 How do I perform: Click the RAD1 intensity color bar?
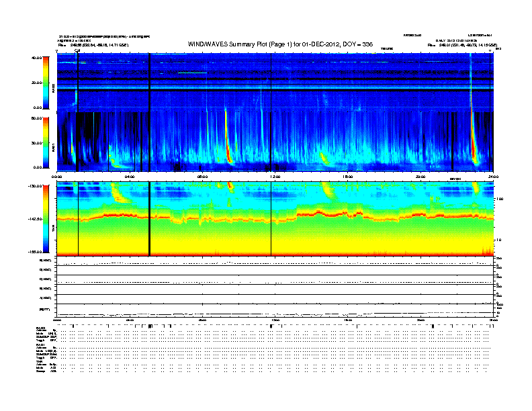(46, 143)
